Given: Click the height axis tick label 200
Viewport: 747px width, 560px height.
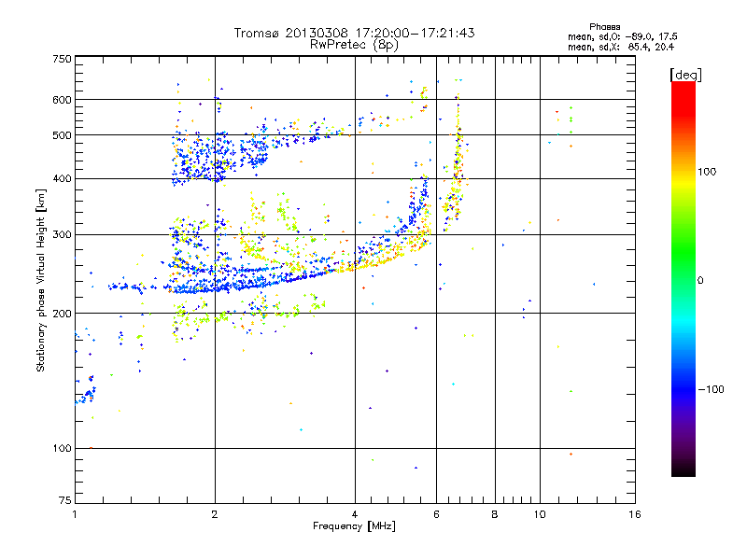Looking at the screenshot, I should [62, 313].
